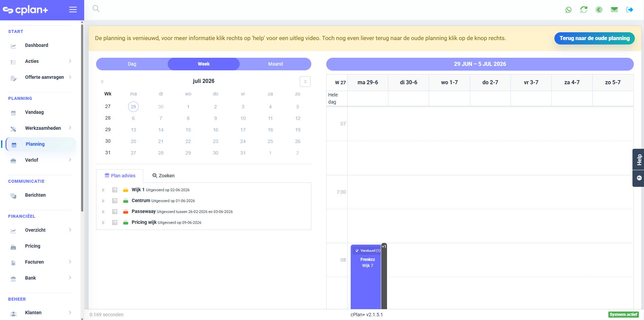
Task: Click the Verlof briefcase icon
Action: (13, 161)
